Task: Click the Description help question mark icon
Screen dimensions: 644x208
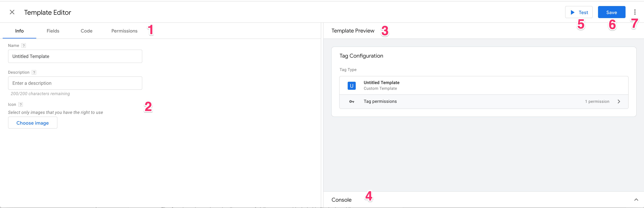Action: (x=34, y=72)
